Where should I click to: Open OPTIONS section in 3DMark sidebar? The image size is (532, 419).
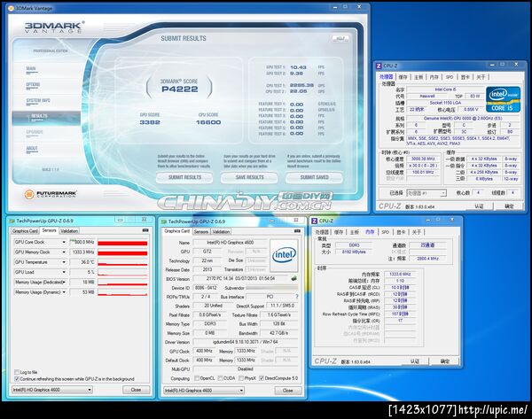click(x=33, y=85)
